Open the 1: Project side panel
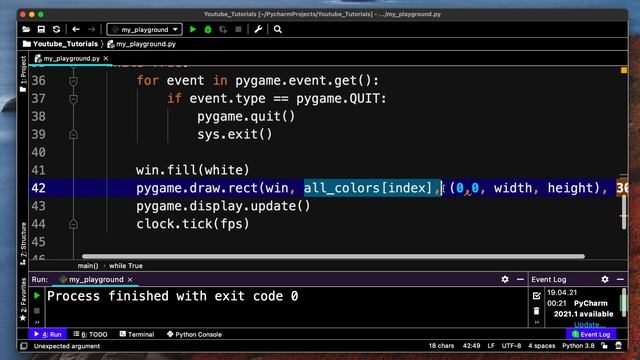The image size is (640, 360). (x=23, y=74)
